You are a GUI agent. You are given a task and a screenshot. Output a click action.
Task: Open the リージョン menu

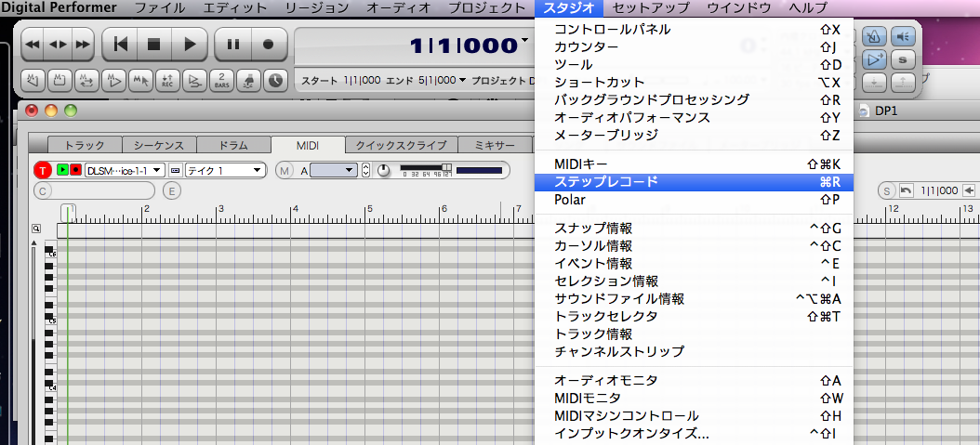(317, 8)
